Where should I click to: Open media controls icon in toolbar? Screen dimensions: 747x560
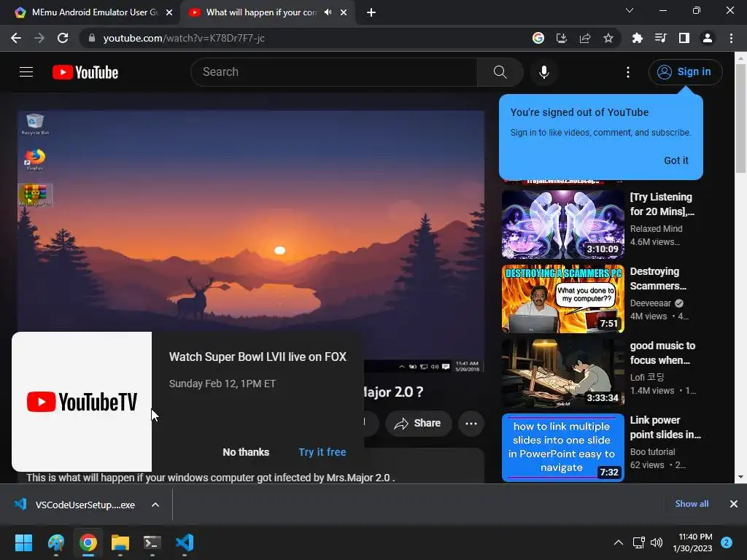pyautogui.click(x=660, y=38)
